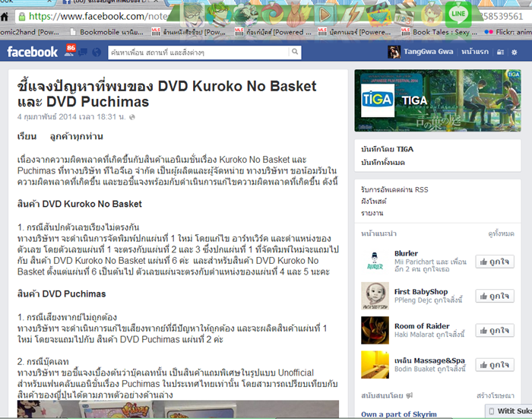Screen dimensions: 532x419
Task: Click the browser address bar URL
Action: click(98, 16)
